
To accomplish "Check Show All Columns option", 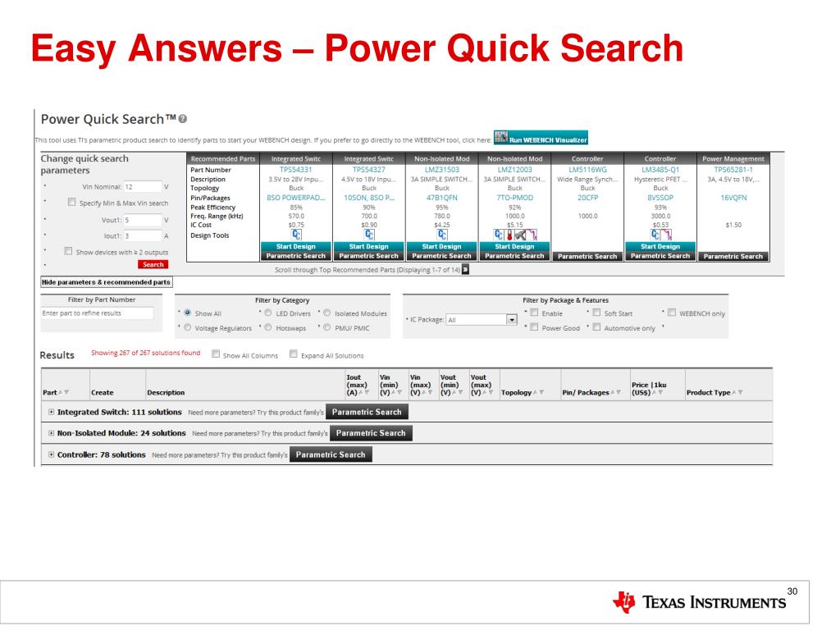I will tap(216, 354).
